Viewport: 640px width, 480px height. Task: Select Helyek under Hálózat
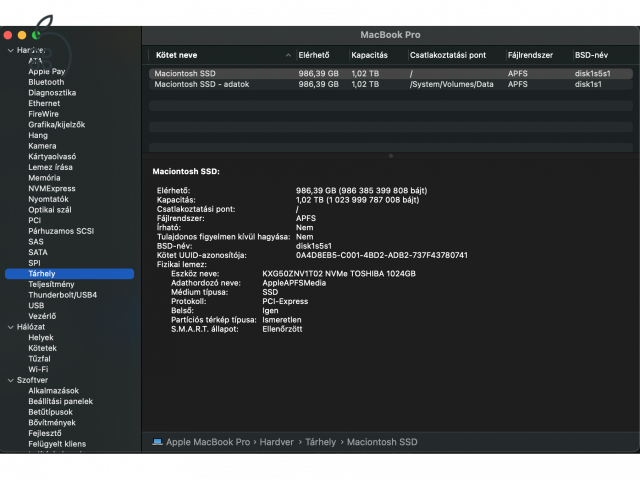click(x=41, y=337)
